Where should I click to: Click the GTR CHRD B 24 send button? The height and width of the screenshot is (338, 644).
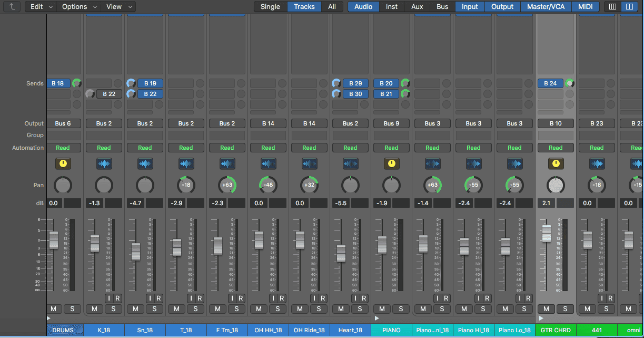(550, 83)
